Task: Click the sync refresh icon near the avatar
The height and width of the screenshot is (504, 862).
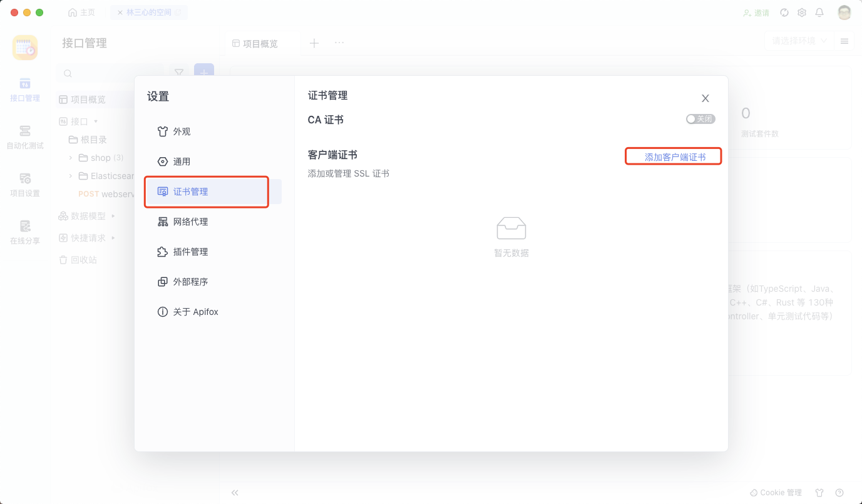Action: 784,12
